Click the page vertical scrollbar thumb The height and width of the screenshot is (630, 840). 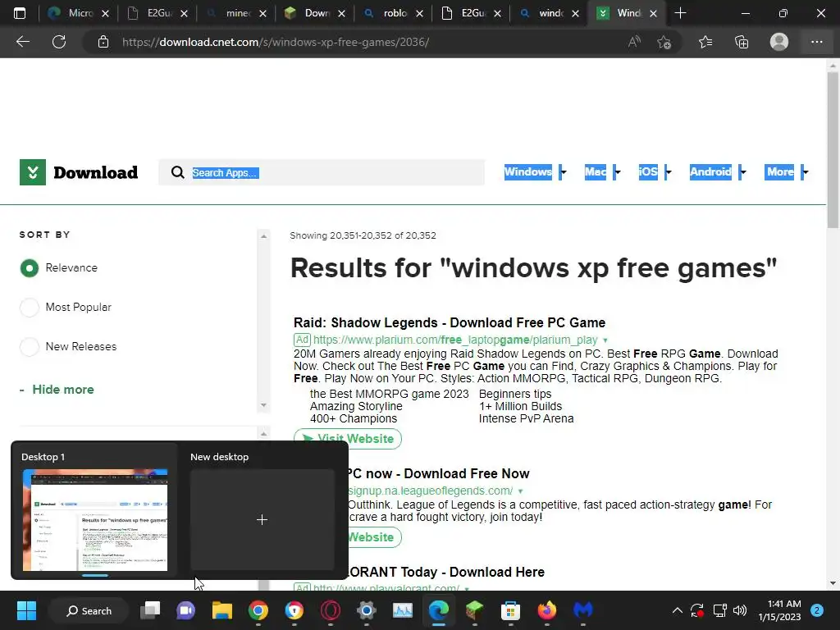tap(833, 151)
